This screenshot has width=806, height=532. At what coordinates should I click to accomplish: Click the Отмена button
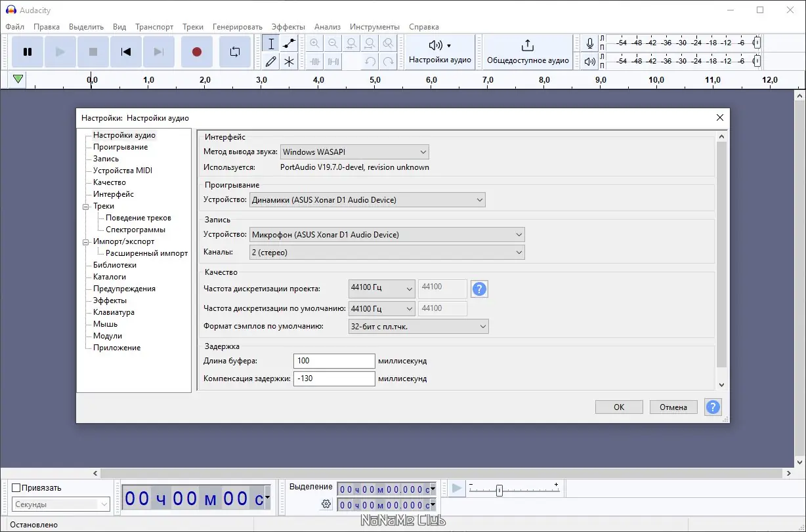click(x=673, y=407)
